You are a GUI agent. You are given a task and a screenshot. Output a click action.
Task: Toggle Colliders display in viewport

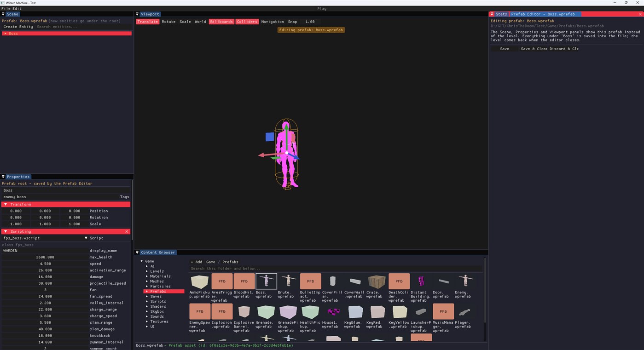[x=247, y=22]
